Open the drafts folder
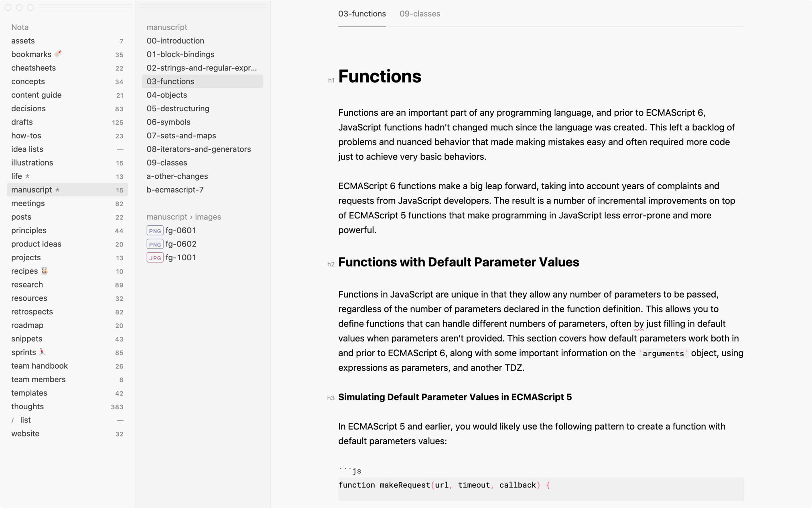The height and width of the screenshot is (508, 812). pyautogui.click(x=67, y=122)
